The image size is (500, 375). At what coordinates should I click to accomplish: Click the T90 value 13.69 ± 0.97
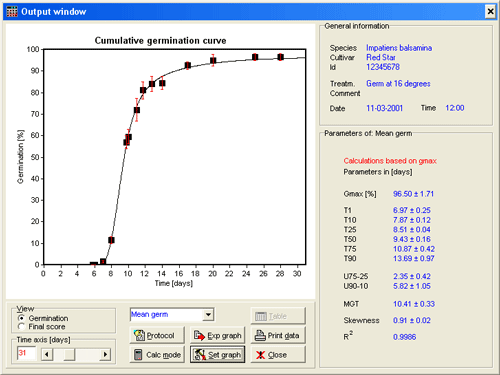coord(414,259)
